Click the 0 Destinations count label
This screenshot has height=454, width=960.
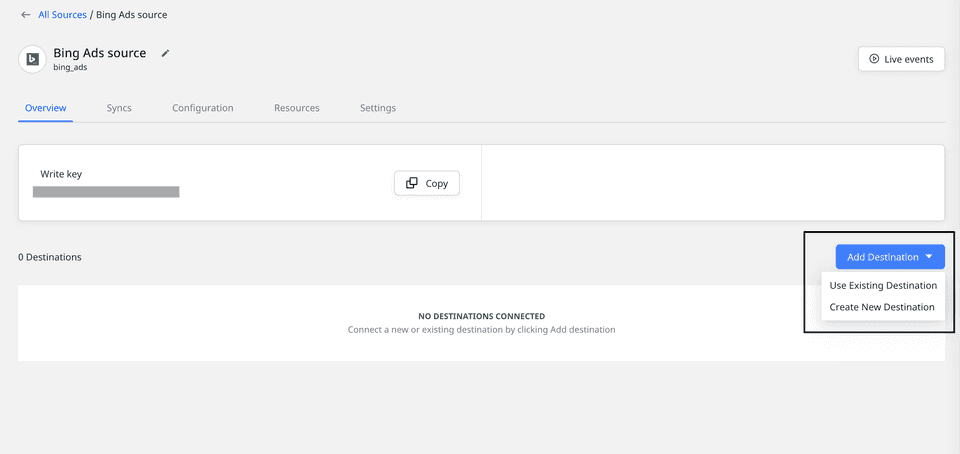click(x=50, y=257)
